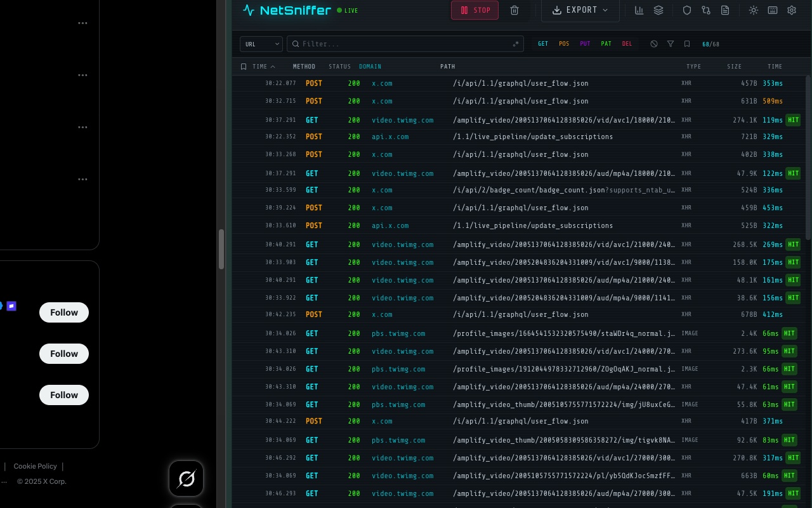Select pbs.twimg.com staWDr4q_normal image row

[x=519, y=333]
